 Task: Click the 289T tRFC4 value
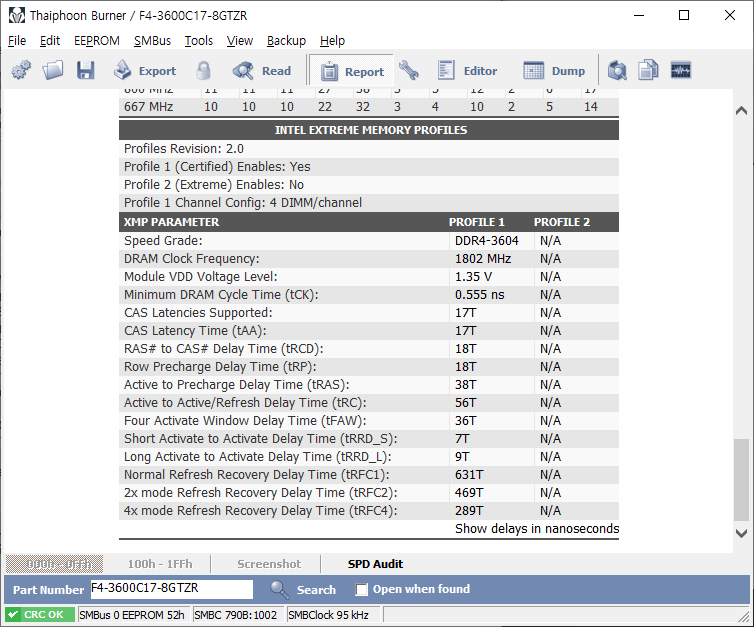[x=469, y=511]
